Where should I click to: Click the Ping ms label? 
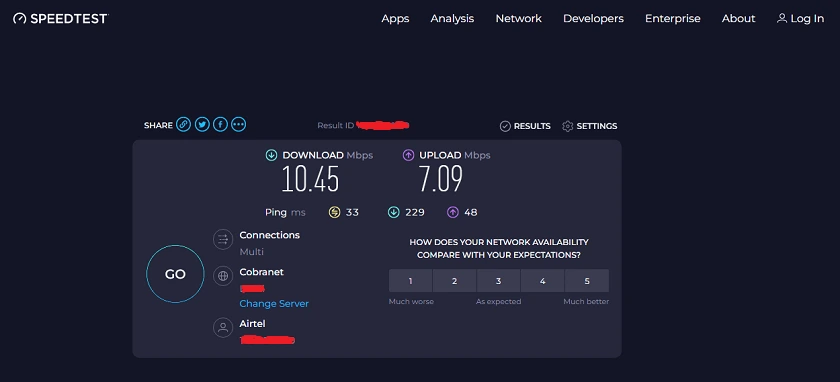point(285,213)
